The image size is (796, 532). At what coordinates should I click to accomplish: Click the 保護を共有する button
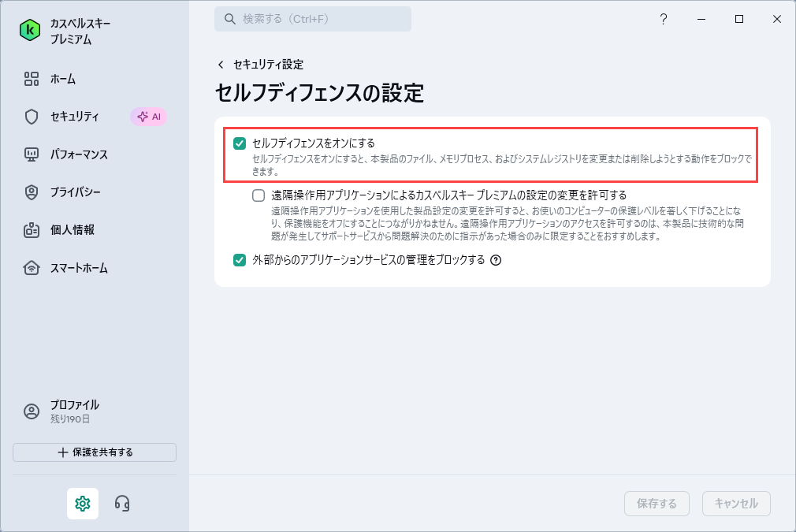point(95,452)
